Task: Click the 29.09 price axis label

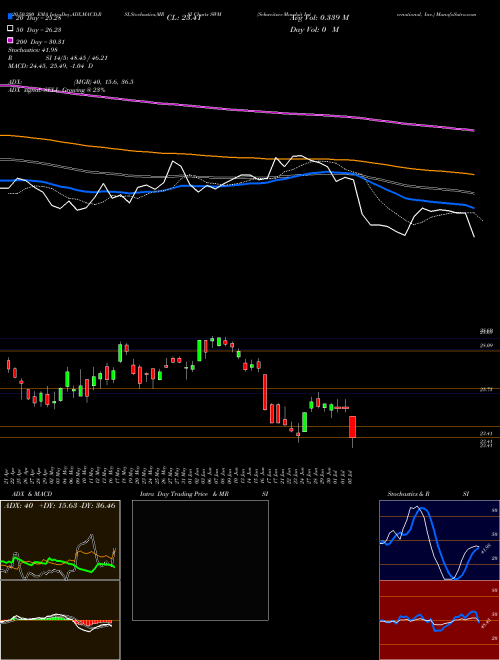Action: [x=486, y=345]
